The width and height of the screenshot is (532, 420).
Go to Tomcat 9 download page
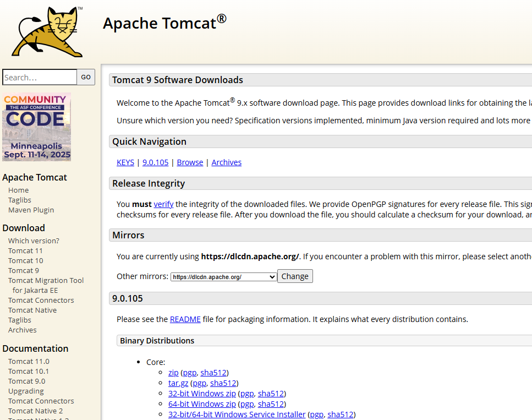point(24,270)
